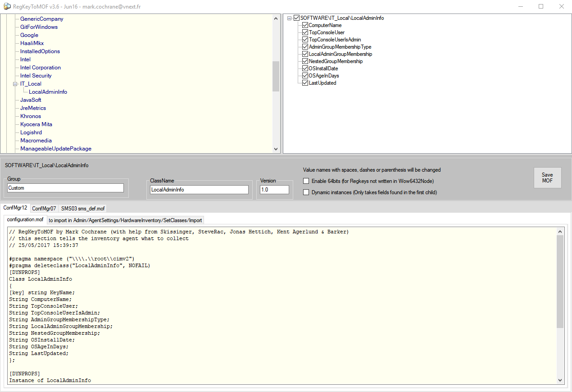Open the SMS03 sms_def.mof tab

click(x=82, y=209)
